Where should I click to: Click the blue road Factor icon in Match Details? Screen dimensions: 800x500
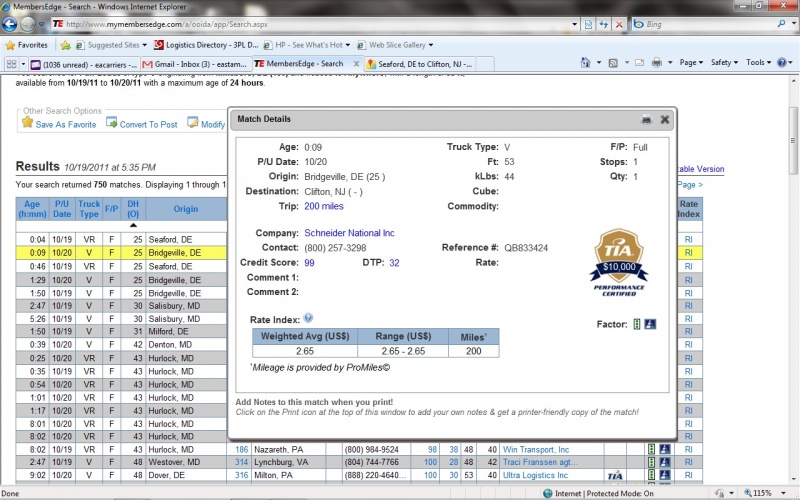(650, 324)
